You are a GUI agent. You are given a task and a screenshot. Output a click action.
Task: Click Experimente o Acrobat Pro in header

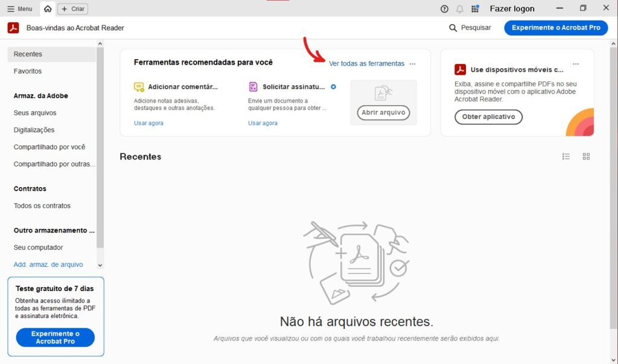(x=556, y=28)
